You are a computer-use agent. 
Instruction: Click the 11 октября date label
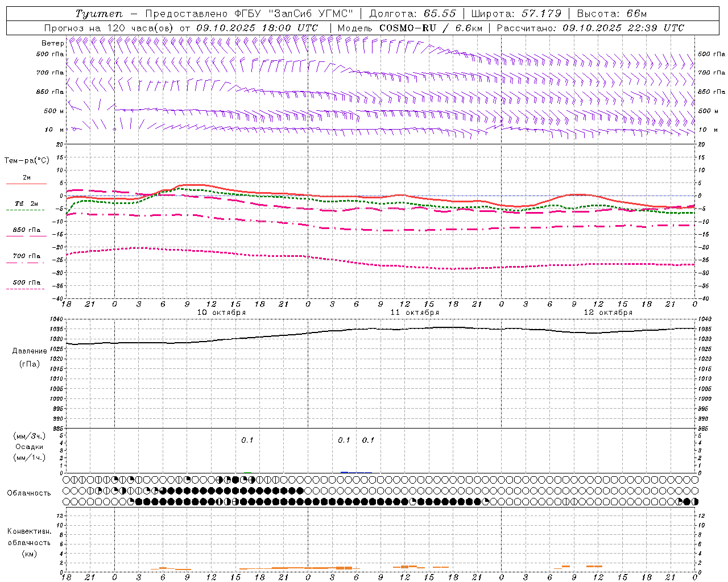click(x=415, y=313)
